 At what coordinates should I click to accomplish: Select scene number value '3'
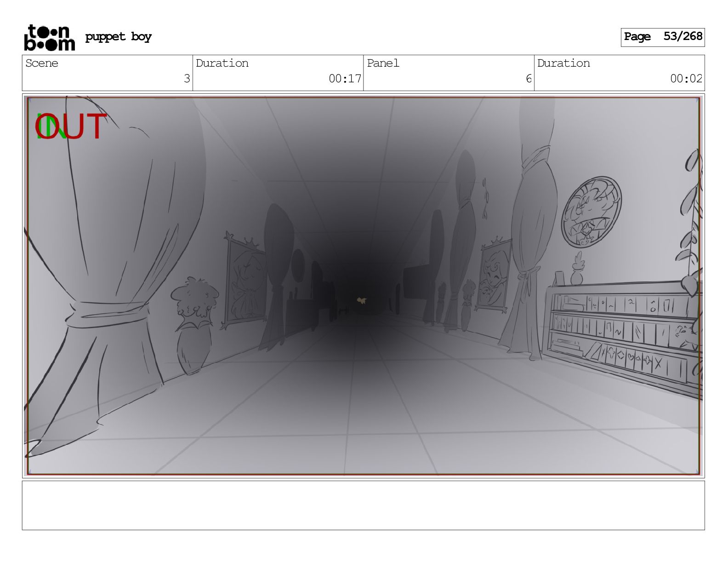187,79
